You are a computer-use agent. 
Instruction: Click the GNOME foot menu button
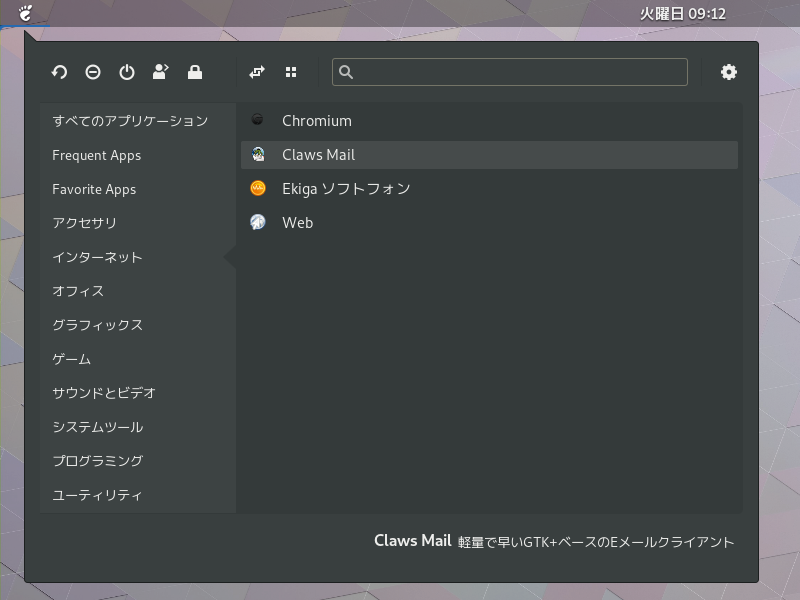tap(25, 13)
